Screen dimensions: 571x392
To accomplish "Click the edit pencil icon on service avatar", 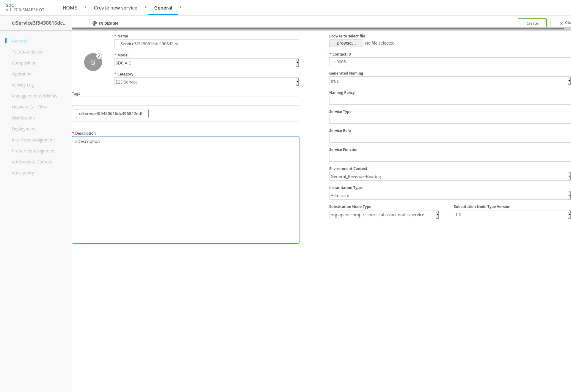I will (99, 56).
